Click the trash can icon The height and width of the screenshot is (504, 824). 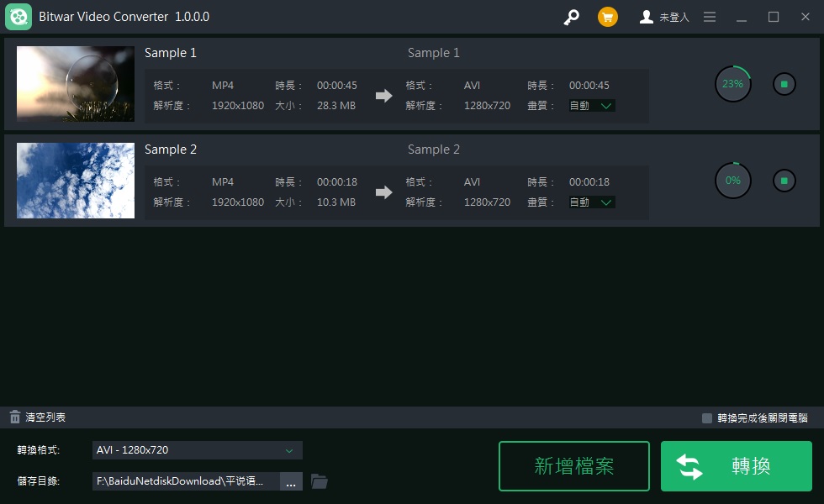pyautogui.click(x=15, y=417)
